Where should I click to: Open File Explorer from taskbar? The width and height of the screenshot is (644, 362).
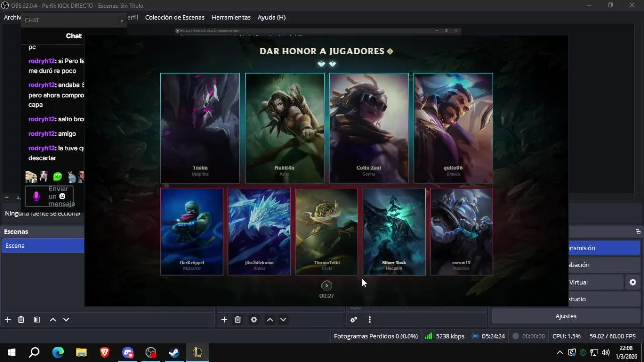81,353
